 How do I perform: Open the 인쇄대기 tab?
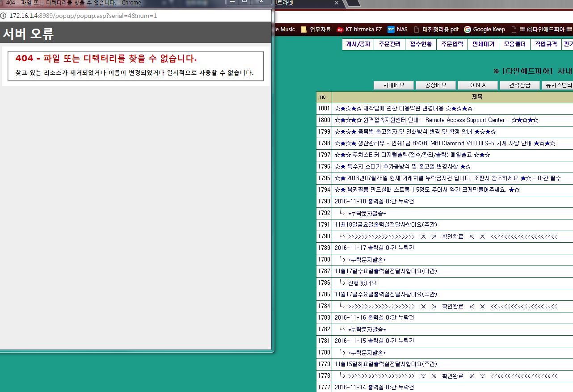coord(483,44)
